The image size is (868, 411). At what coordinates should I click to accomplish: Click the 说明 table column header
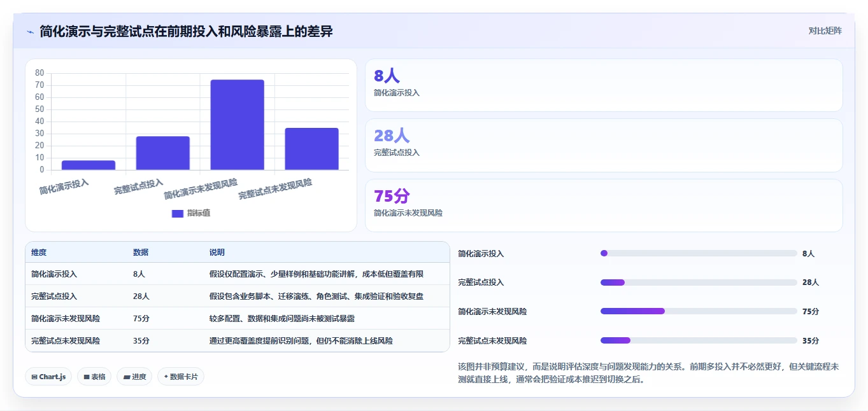point(217,253)
